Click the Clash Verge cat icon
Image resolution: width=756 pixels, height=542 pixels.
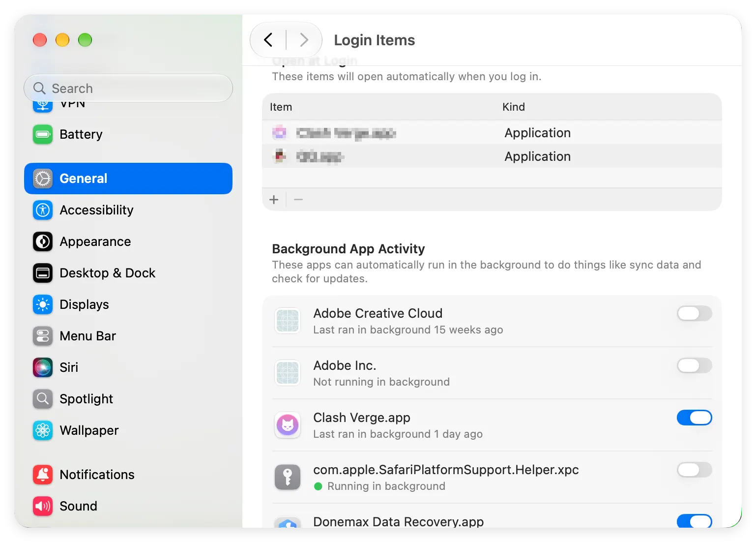coord(288,425)
